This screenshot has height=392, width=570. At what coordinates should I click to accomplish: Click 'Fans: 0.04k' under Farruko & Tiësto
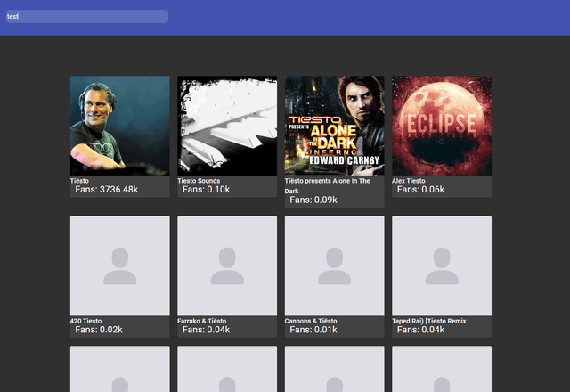click(206, 330)
